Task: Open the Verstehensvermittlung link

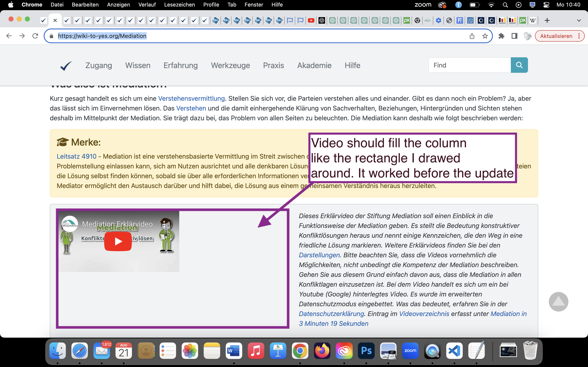Action: (x=191, y=98)
